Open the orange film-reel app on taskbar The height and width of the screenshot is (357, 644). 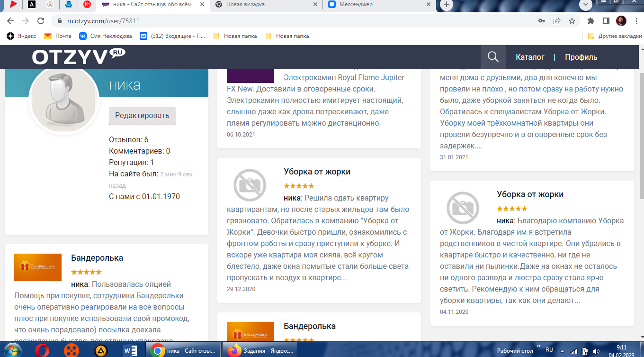click(72, 351)
